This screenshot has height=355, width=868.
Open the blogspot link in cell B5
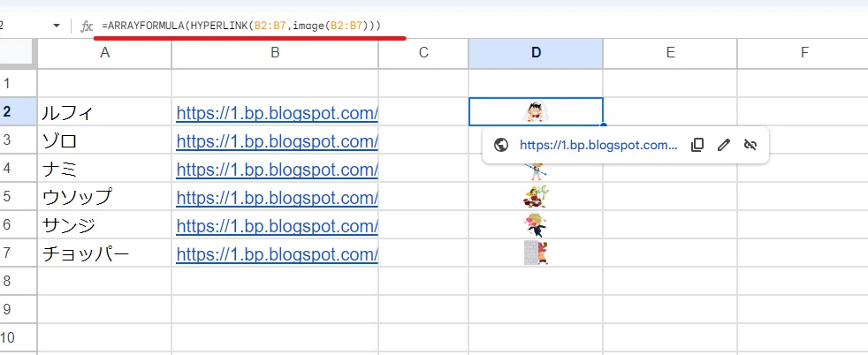277,197
